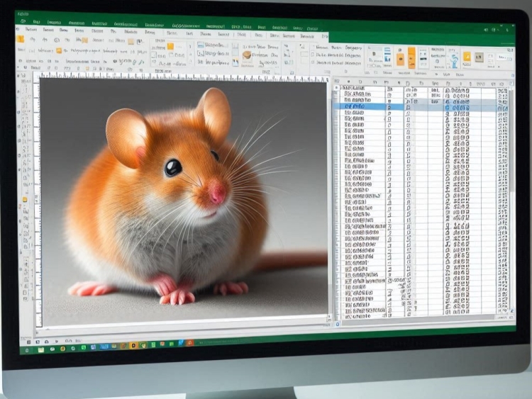This screenshot has height=399, width=532.
Task: Select the brown box icon in the ribbon
Action: click(247, 55)
